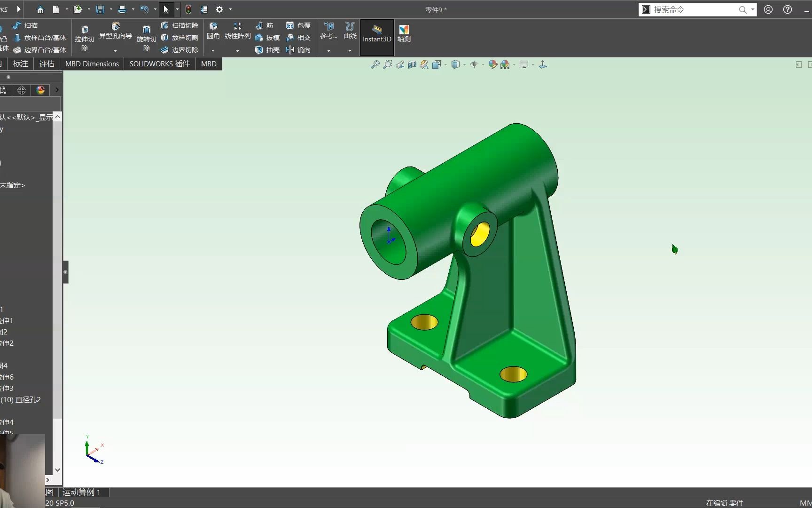Apply the 圆角 fillet tool

[x=213, y=31]
